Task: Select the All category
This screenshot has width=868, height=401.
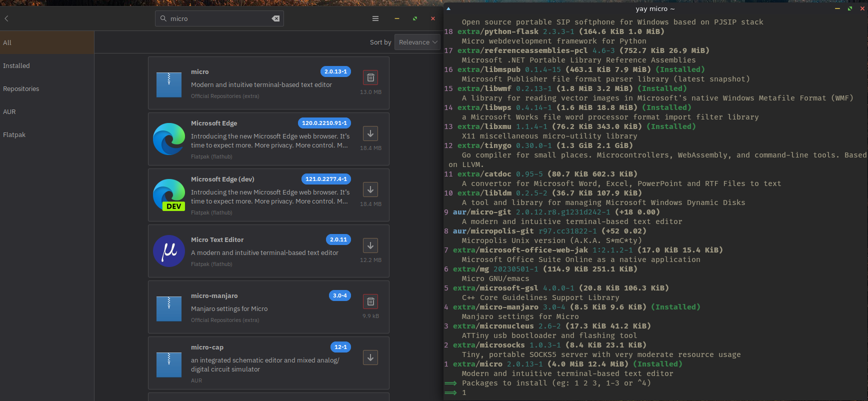Action: click(x=47, y=42)
